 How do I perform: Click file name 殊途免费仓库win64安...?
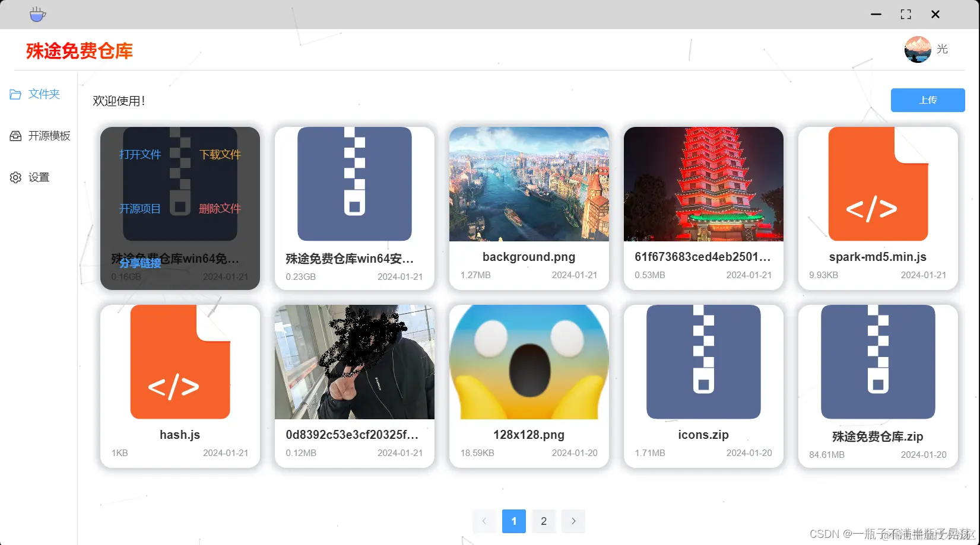click(x=350, y=259)
